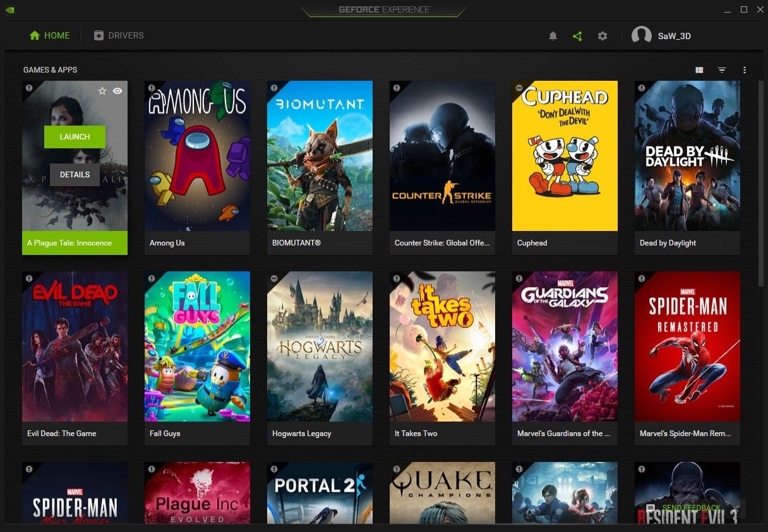Click the games list vertical scrollbar
The height and width of the screenshot is (532, 768).
pos(761,183)
